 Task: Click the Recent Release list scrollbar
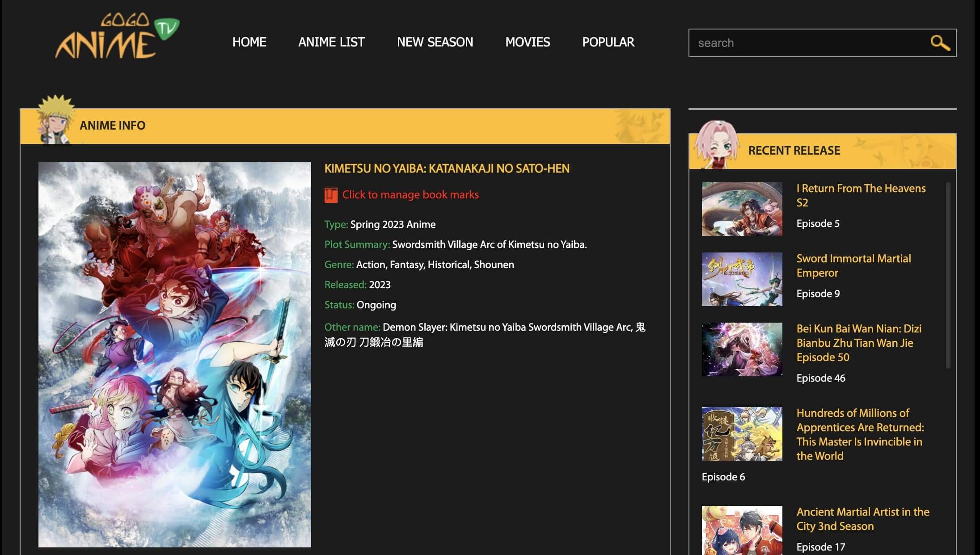(948, 275)
